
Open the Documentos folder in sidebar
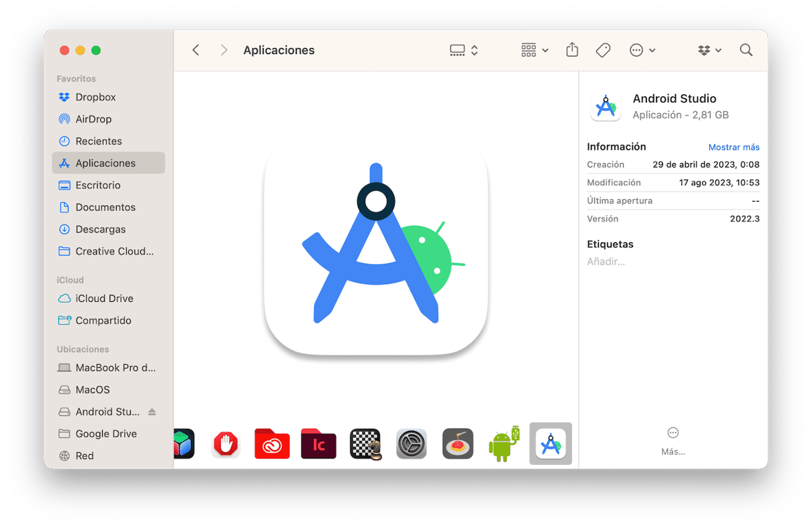[x=108, y=207]
